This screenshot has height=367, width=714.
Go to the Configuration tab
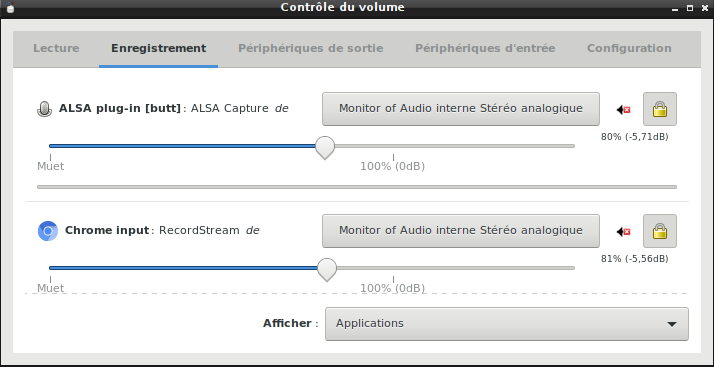pyautogui.click(x=629, y=48)
